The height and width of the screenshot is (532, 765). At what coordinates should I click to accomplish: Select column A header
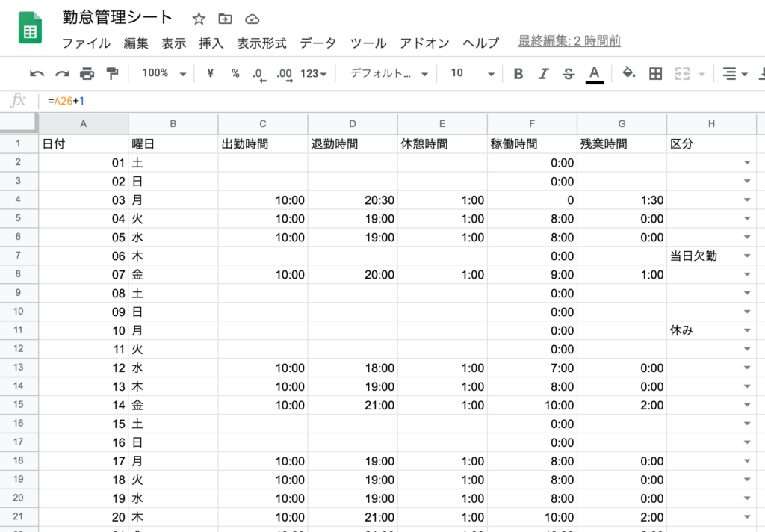(x=84, y=124)
